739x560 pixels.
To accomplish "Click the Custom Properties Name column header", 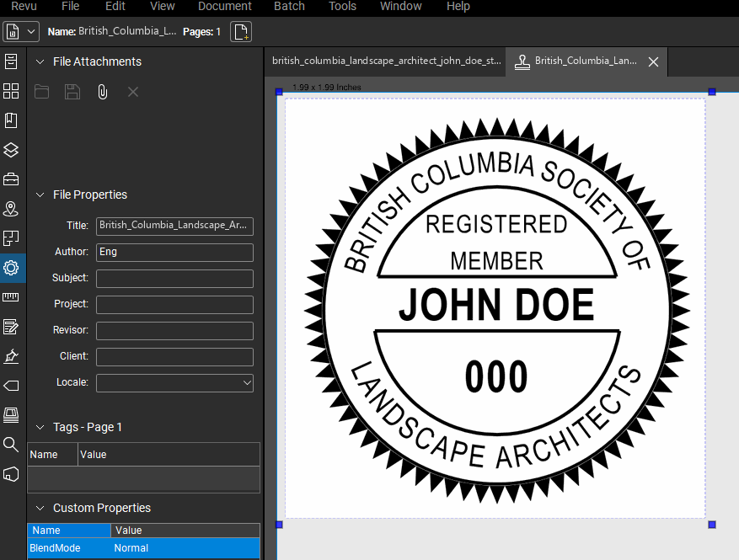I will pyautogui.click(x=69, y=531).
